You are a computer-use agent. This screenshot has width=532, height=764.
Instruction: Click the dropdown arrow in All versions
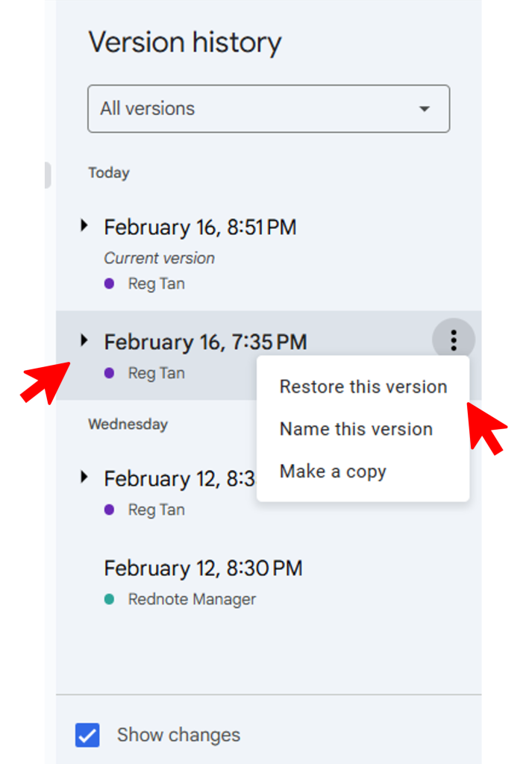coord(425,109)
